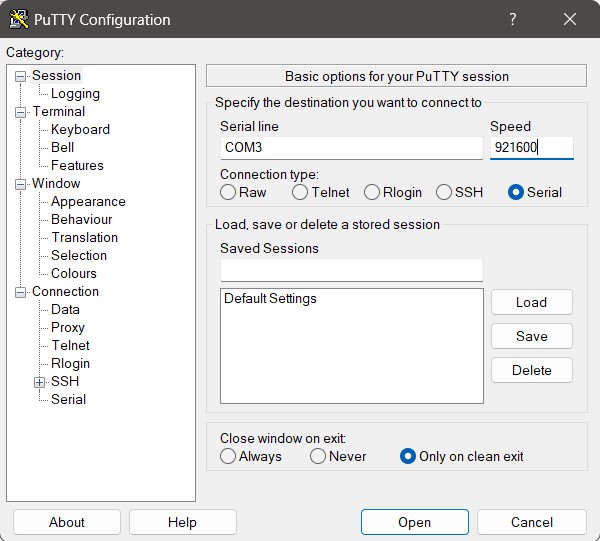Open the Features settings category
The height and width of the screenshot is (541, 600).
[x=77, y=165]
